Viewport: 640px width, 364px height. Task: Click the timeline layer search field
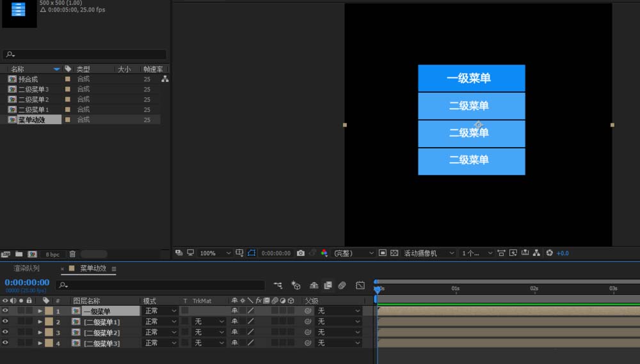click(x=161, y=285)
